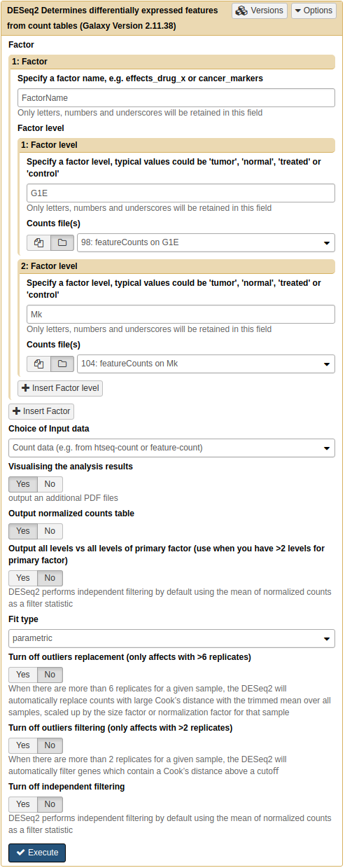Run the tool with the Execute button
This screenshot has width=345, height=868.
(37, 853)
